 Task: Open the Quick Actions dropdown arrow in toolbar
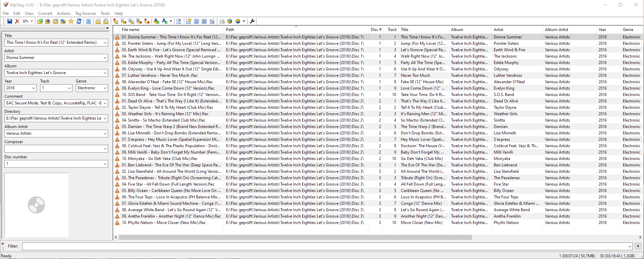171,21
